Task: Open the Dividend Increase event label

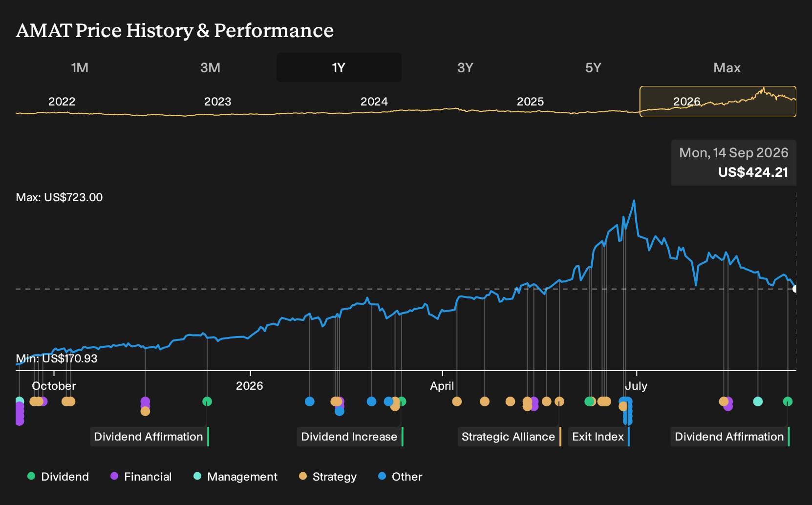Action: (350, 437)
